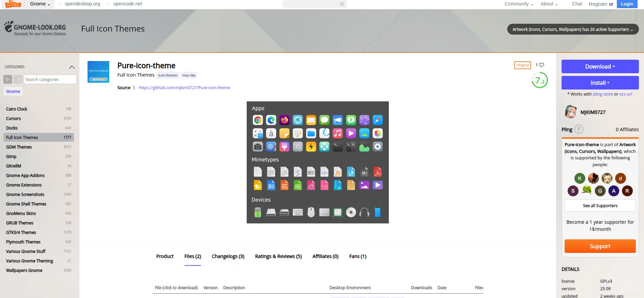Click the orange d supporter avatar
The image size is (644, 298).
[x=620, y=178]
